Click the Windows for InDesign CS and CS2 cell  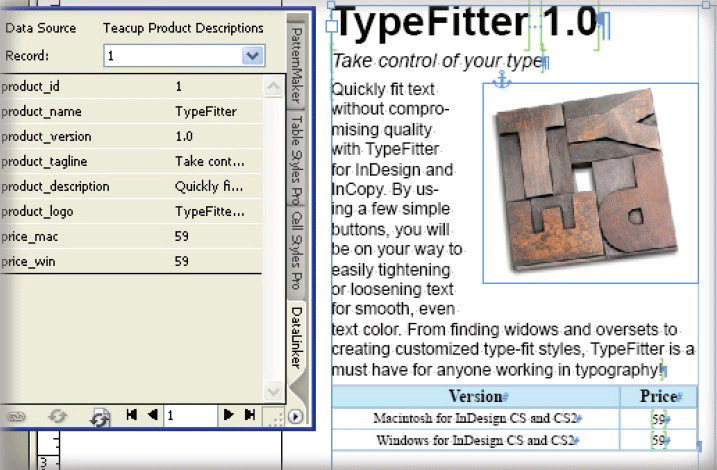(x=476, y=440)
